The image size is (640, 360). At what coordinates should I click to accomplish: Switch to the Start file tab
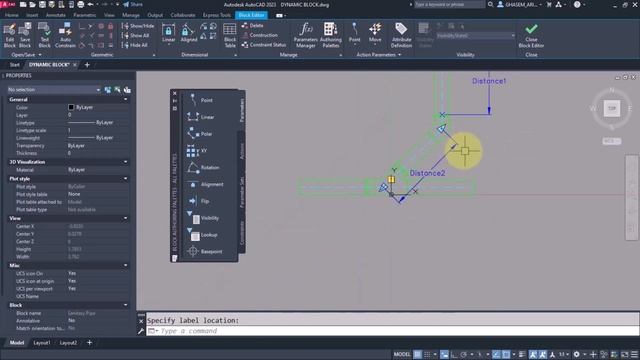pyautogui.click(x=14, y=65)
